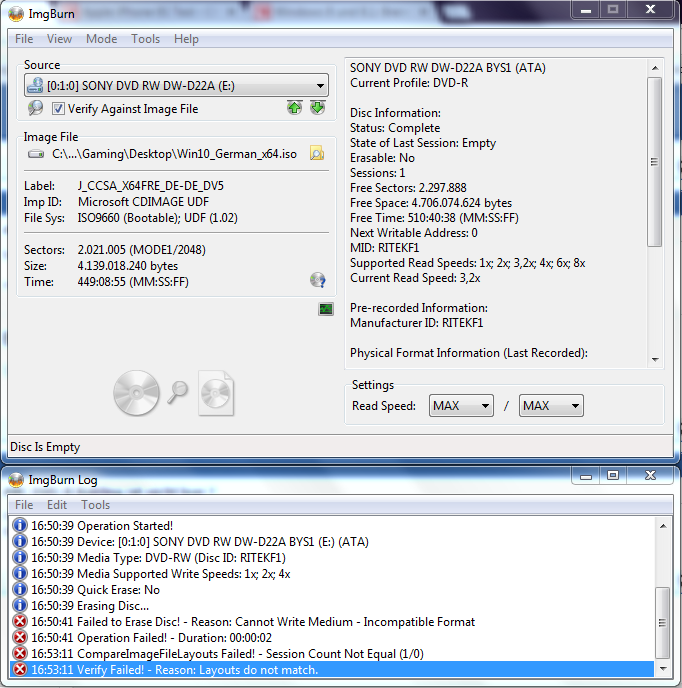Select log entry 'Quick Erase: No'
682x688 pixels.
tap(332, 590)
